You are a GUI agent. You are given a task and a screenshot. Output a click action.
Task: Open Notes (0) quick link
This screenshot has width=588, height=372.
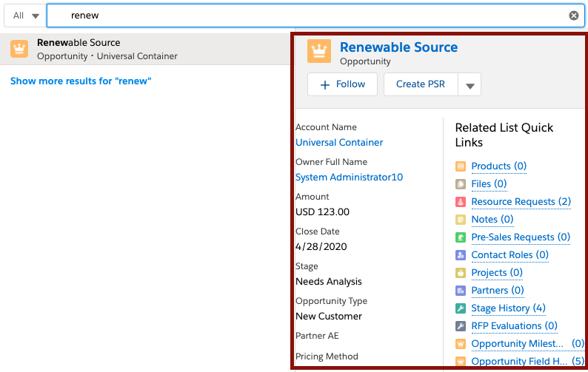point(492,220)
